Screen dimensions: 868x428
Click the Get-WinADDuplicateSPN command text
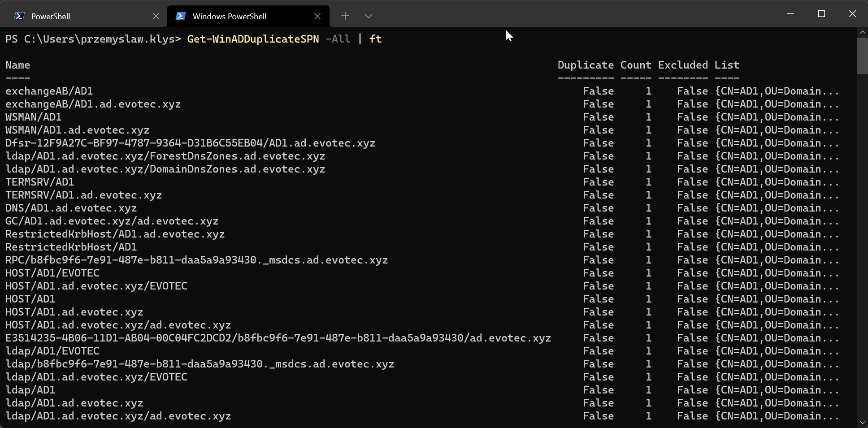(252, 39)
